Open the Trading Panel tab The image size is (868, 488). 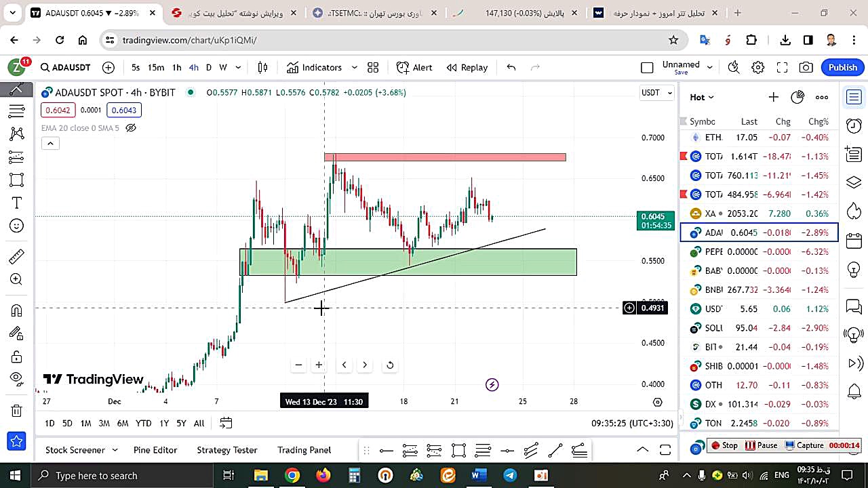(x=304, y=449)
